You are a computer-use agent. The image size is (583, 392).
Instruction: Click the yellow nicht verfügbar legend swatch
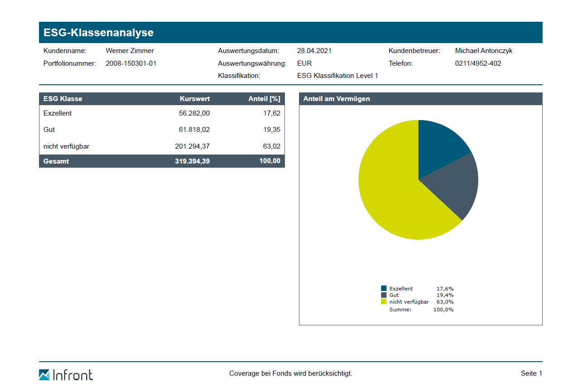384,301
